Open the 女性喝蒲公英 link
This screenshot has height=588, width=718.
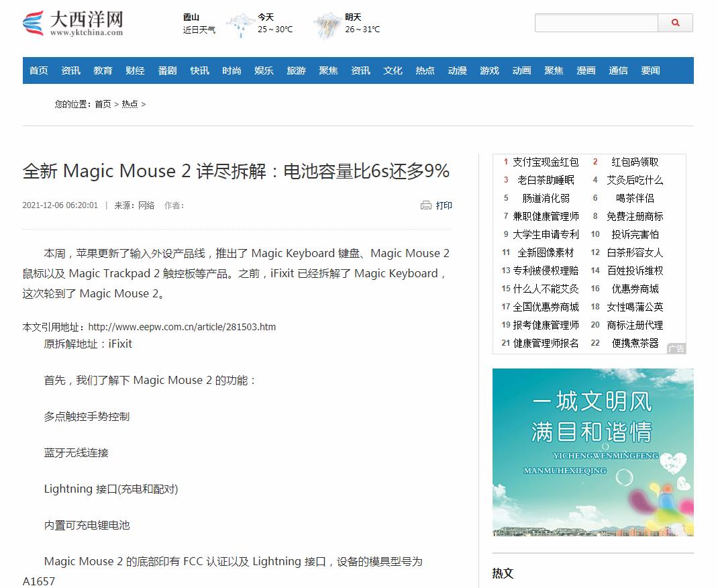point(635,307)
